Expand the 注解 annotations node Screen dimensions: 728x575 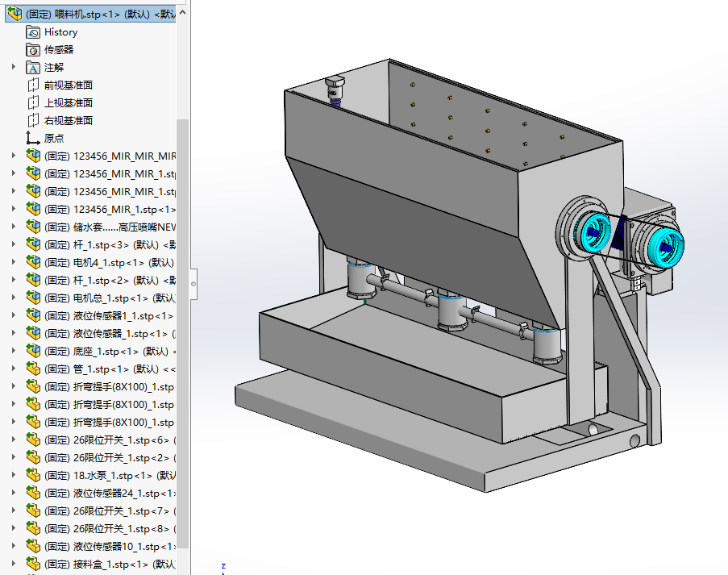(14, 68)
